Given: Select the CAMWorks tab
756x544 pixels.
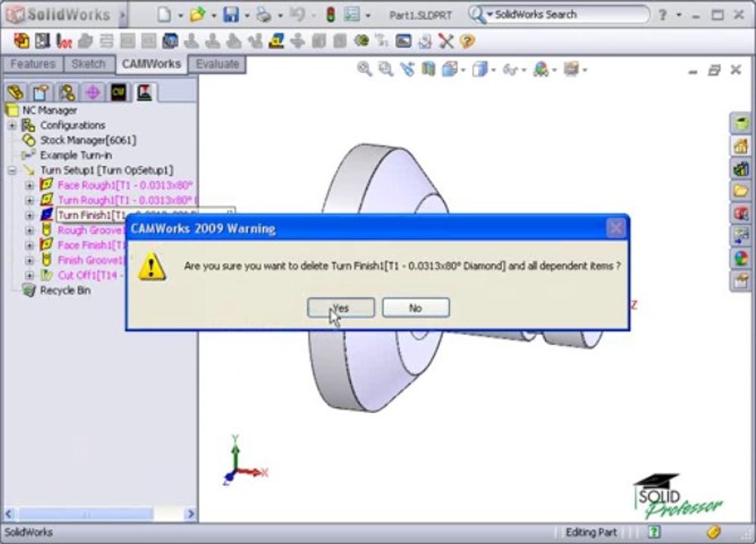Looking at the screenshot, I should coord(151,64).
